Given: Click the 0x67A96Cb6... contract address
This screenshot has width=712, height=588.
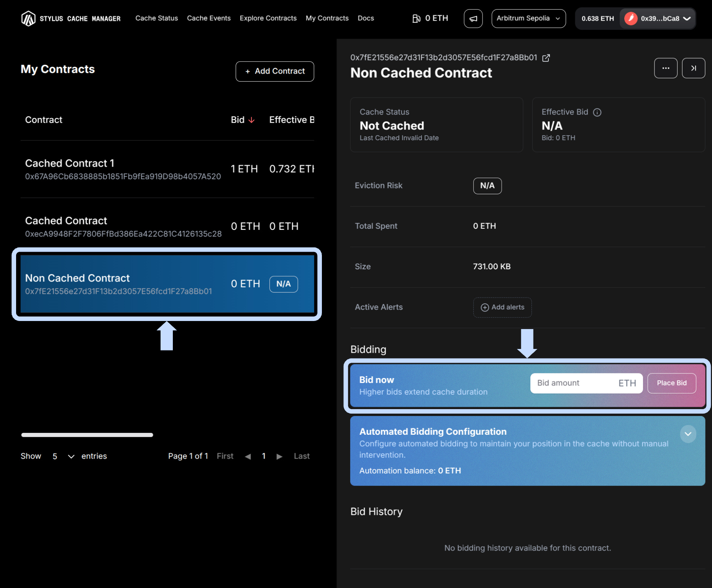Looking at the screenshot, I should click(x=123, y=176).
